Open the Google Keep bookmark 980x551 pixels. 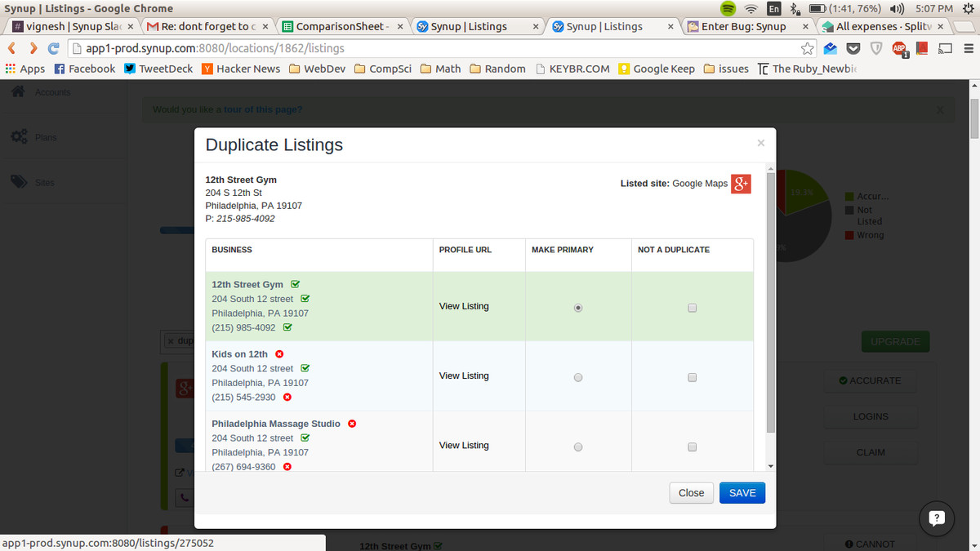657,69
